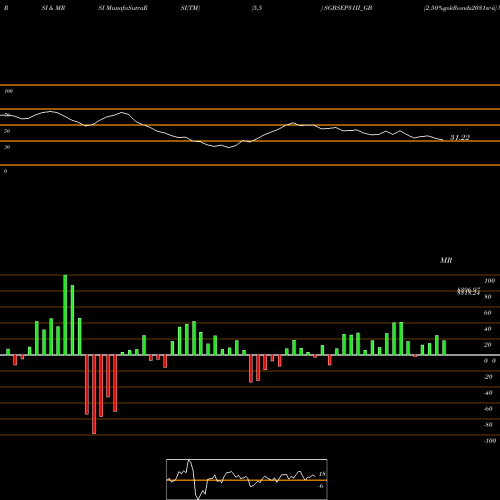Click the longest red MR histogram bar
The image size is (500, 500).
pyautogui.click(x=94, y=394)
